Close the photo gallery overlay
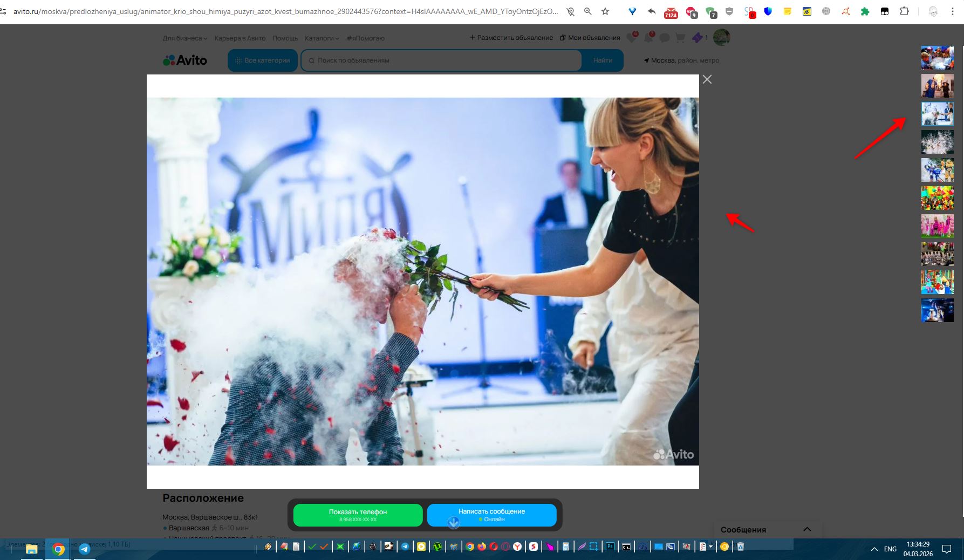Image resolution: width=964 pixels, height=560 pixels. (x=707, y=79)
